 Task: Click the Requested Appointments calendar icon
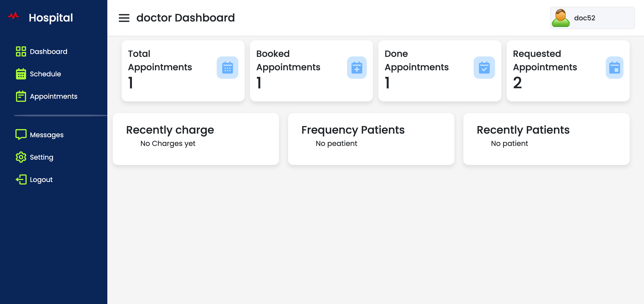click(x=614, y=68)
